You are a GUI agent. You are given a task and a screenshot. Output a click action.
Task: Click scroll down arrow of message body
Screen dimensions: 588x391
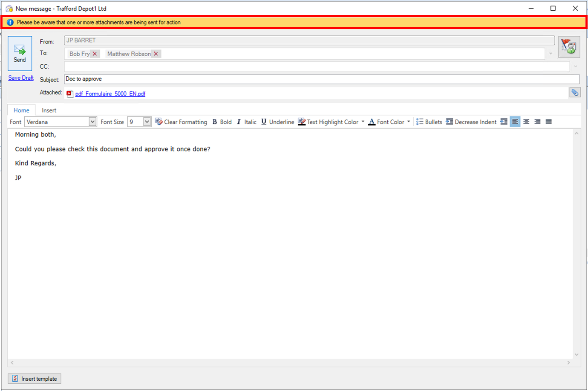pyautogui.click(x=576, y=354)
